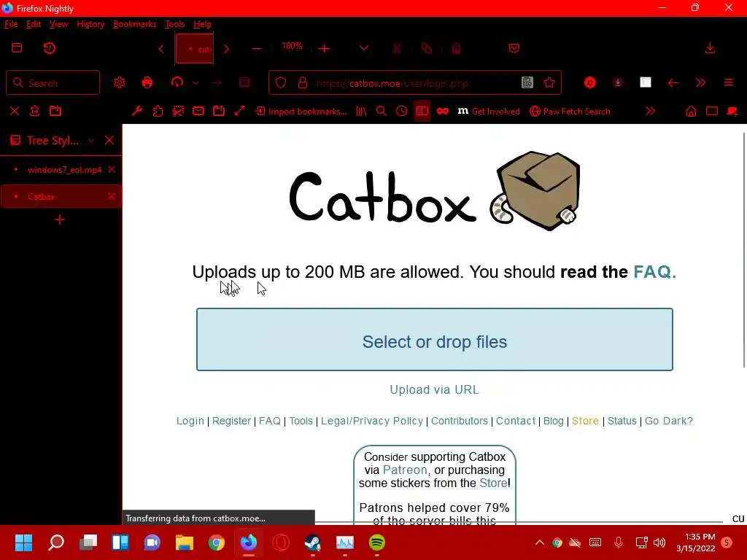Open the hamburger application menu
This screenshot has height=560, width=747.
(729, 83)
